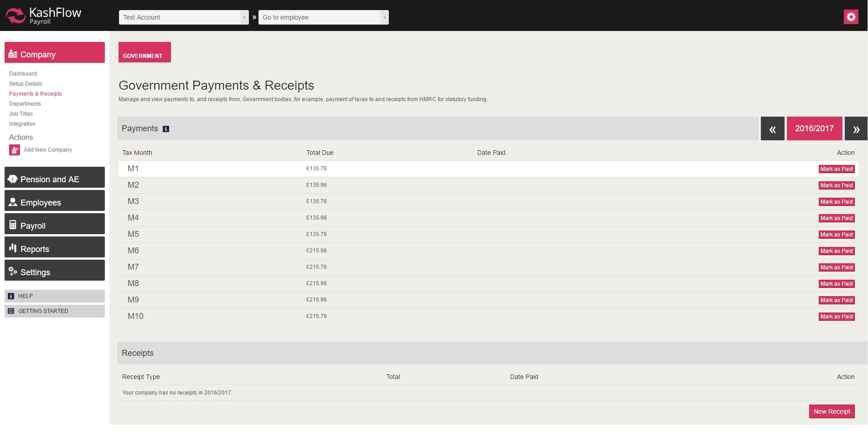Click the no receipts in 2016/2017 message
The width and height of the screenshot is (868, 431).
tap(177, 393)
